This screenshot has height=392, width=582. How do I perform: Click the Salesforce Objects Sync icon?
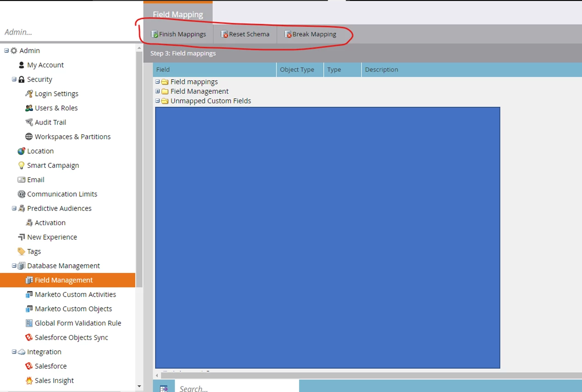click(29, 337)
